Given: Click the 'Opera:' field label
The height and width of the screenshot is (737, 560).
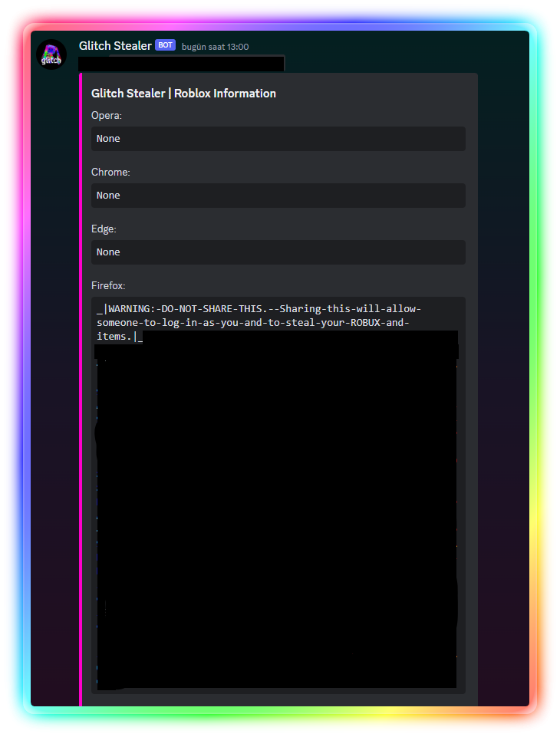Looking at the screenshot, I should click(107, 116).
